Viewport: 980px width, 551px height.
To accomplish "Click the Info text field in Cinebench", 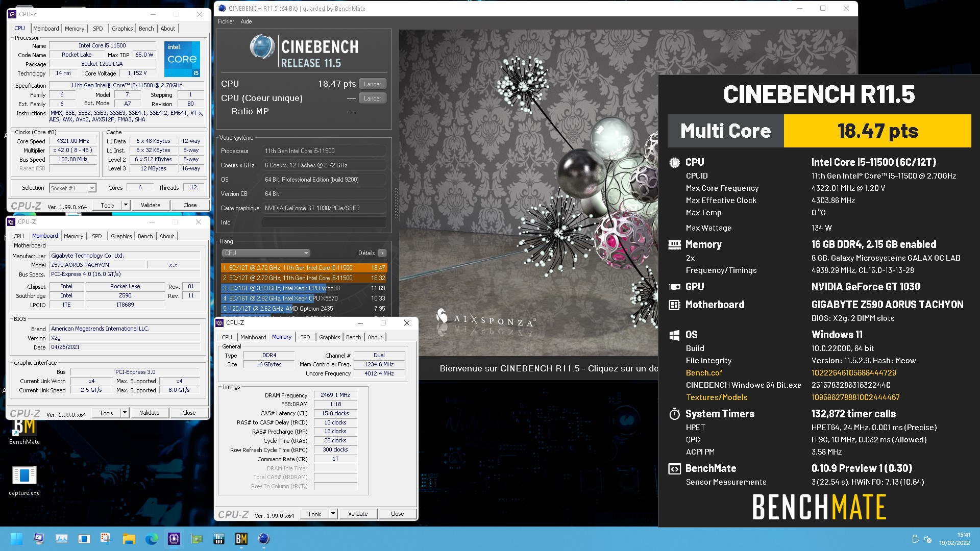I will point(324,222).
